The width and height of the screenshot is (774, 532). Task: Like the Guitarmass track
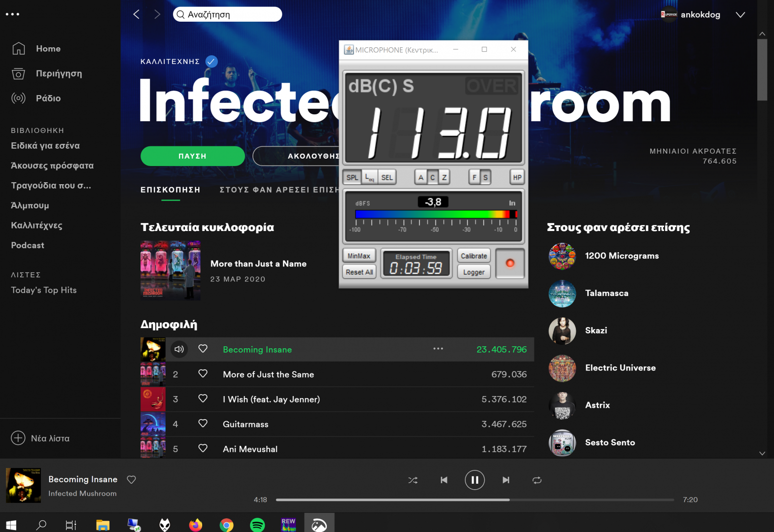coord(203,424)
